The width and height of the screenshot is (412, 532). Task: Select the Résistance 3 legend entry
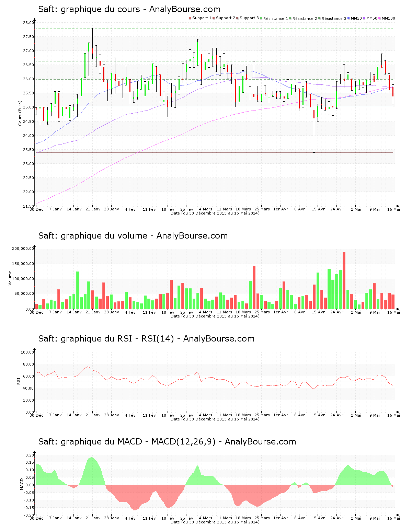tap(334, 18)
